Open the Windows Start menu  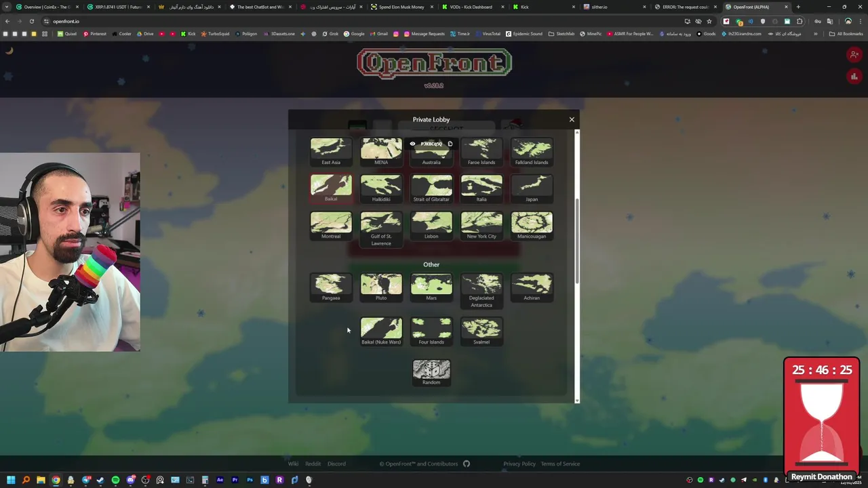pos(11,480)
